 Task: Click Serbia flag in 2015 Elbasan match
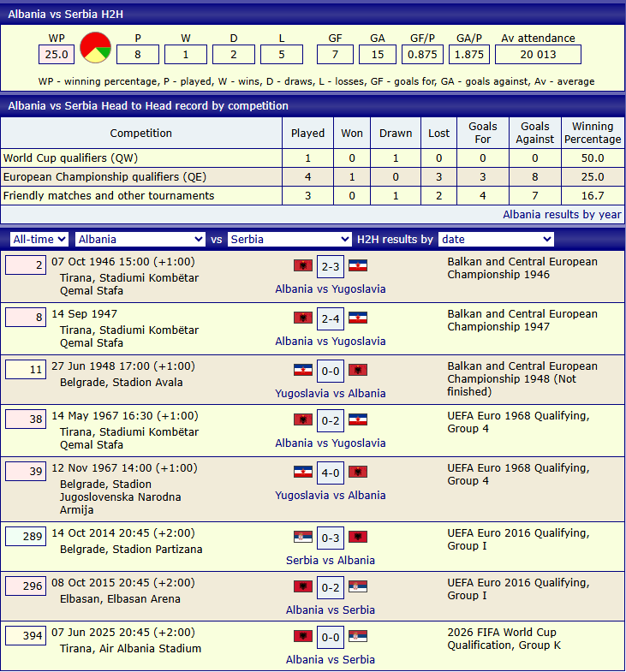coord(358,587)
